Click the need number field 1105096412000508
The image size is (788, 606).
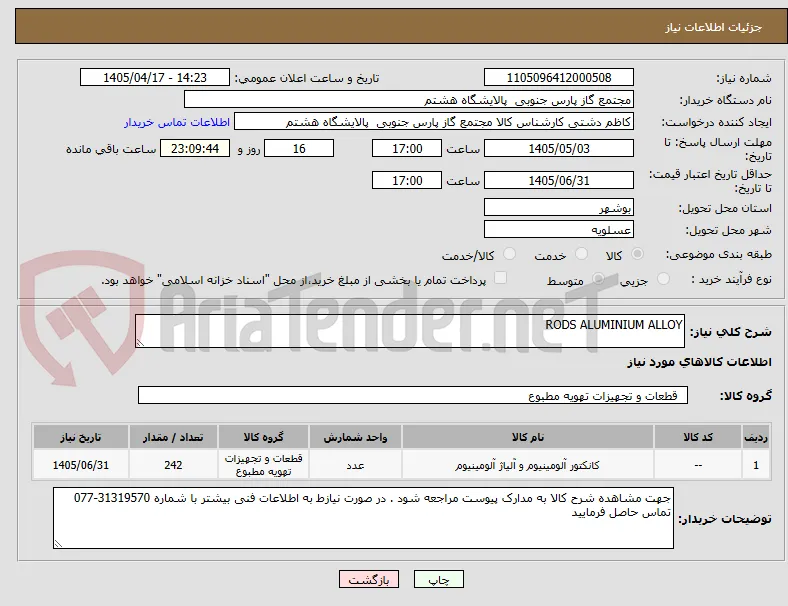point(559,77)
